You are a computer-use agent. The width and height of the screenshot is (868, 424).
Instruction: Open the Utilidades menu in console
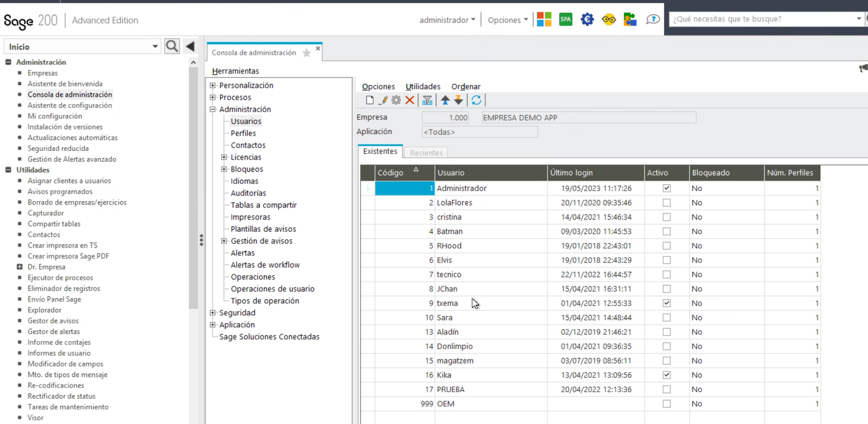[423, 86]
